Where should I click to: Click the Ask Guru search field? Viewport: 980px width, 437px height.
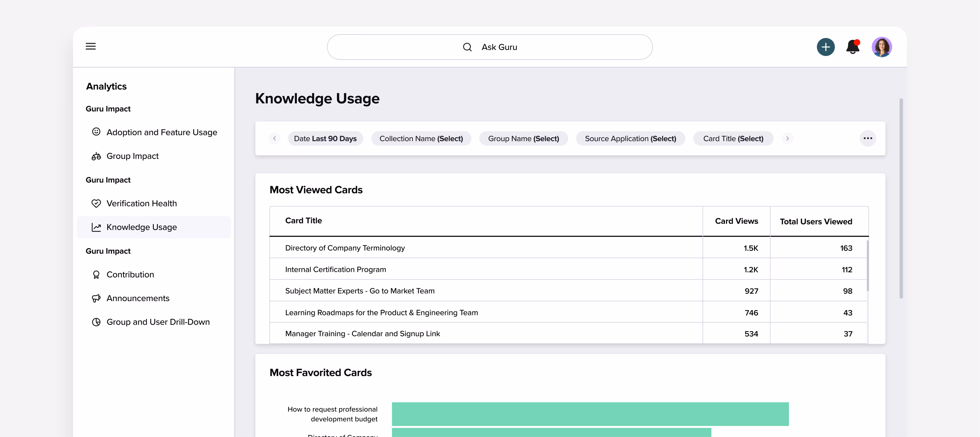click(x=490, y=47)
